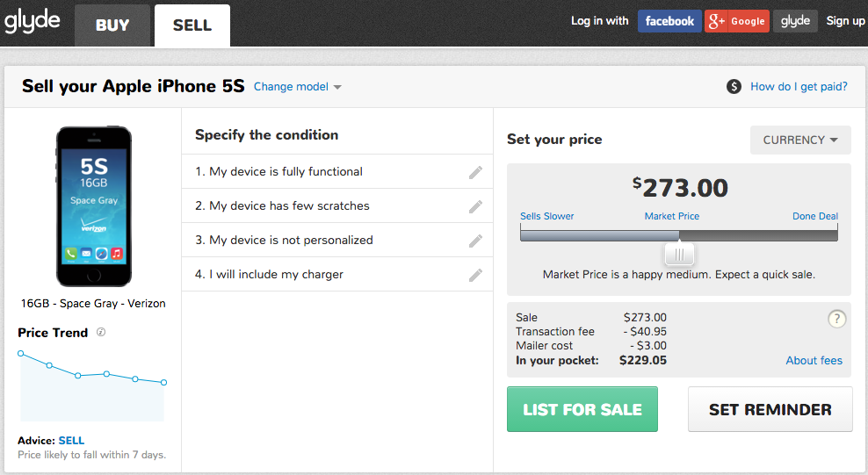868x475 pixels.
Task: Open the Sign up link
Action: [x=845, y=21]
